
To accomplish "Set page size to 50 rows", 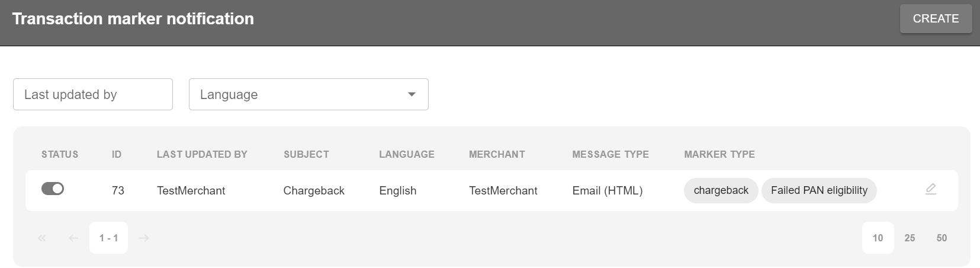I will [942, 238].
